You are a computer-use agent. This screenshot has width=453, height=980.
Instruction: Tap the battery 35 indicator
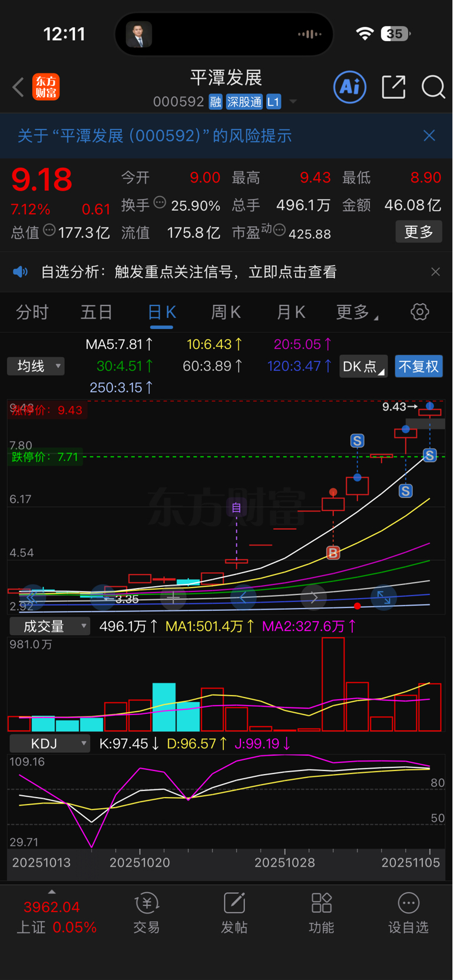[395, 34]
